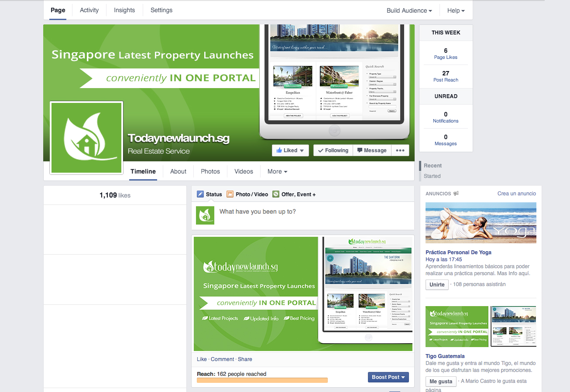570x392 pixels.
Task: Click Share under the post
Action: coord(245,359)
